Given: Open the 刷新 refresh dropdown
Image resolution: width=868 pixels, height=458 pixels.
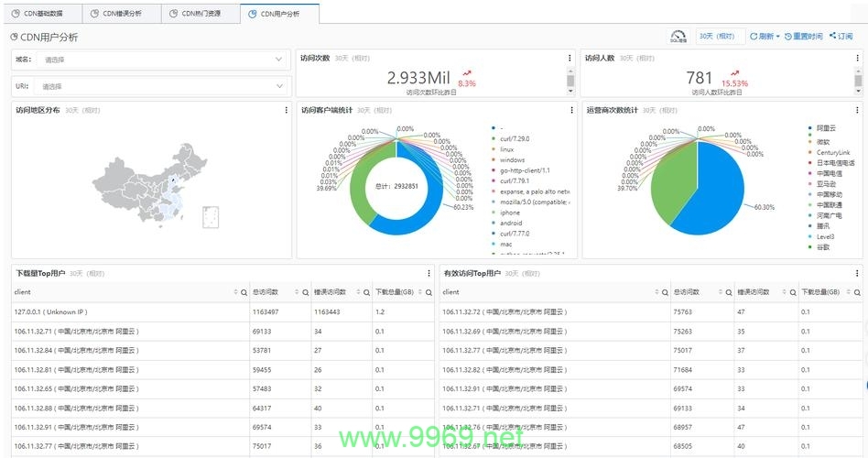Looking at the screenshot, I should click(765, 37).
